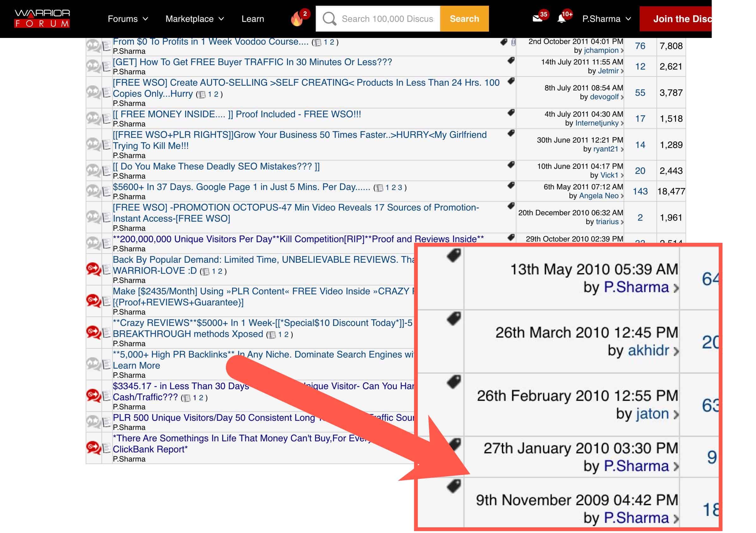Click tag icon on Deadly SEO Mistakes thread
Viewport: 756px width, 533px height.
click(x=511, y=165)
